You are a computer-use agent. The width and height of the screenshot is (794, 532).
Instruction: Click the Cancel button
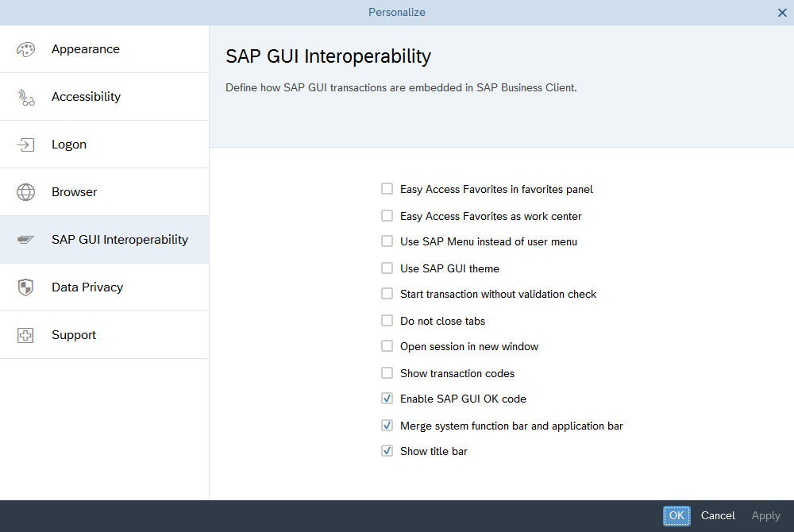click(718, 516)
